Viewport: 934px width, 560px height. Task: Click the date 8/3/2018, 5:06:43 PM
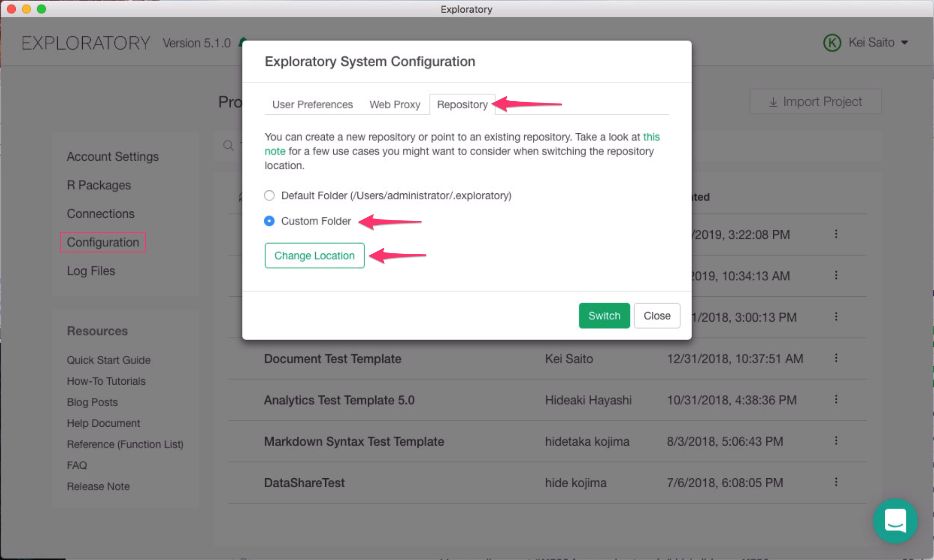click(725, 441)
